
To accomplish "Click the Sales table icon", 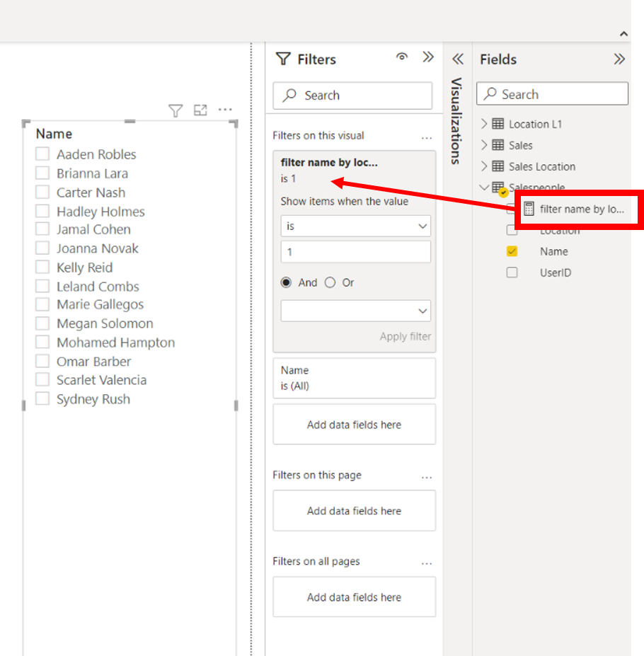I will click(498, 145).
